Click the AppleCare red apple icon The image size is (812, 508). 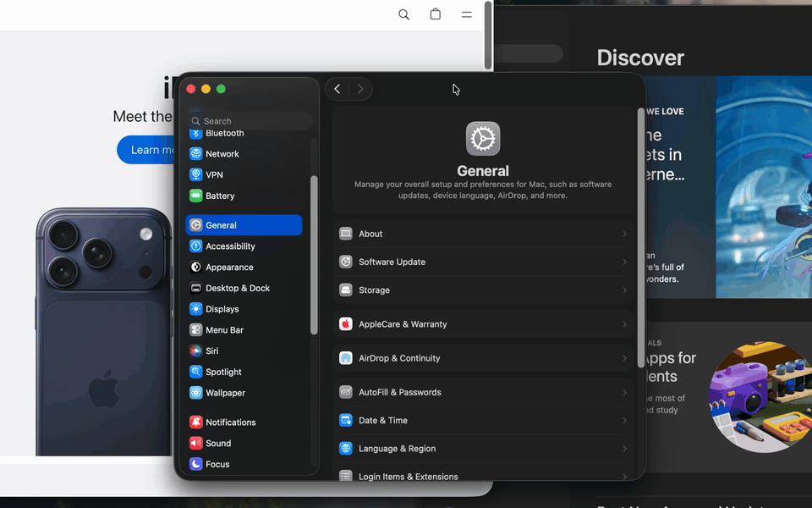346,324
